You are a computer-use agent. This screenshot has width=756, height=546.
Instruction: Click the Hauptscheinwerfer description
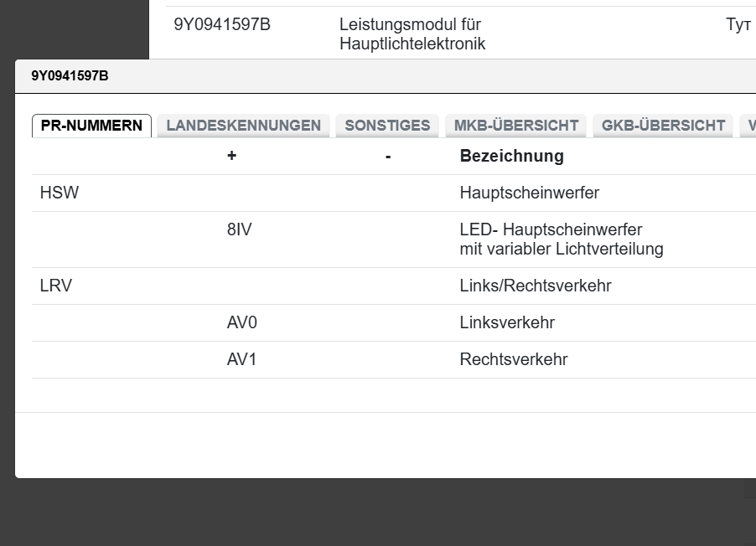[529, 193]
